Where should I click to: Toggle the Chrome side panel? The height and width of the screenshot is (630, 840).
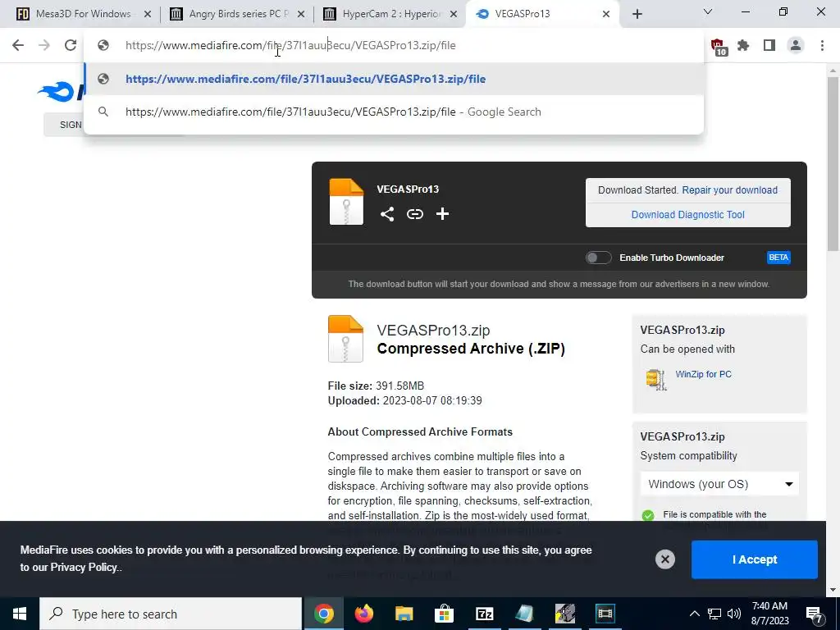click(769, 46)
